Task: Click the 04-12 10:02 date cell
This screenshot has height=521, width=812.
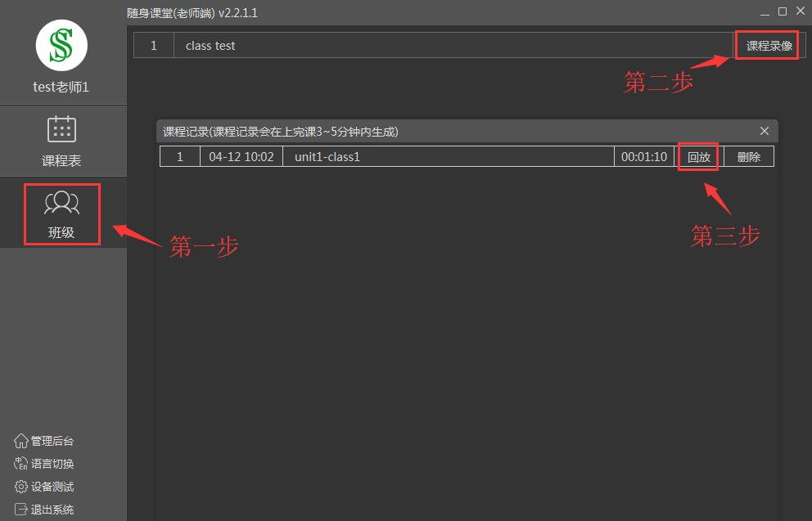Action: (241, 157)
